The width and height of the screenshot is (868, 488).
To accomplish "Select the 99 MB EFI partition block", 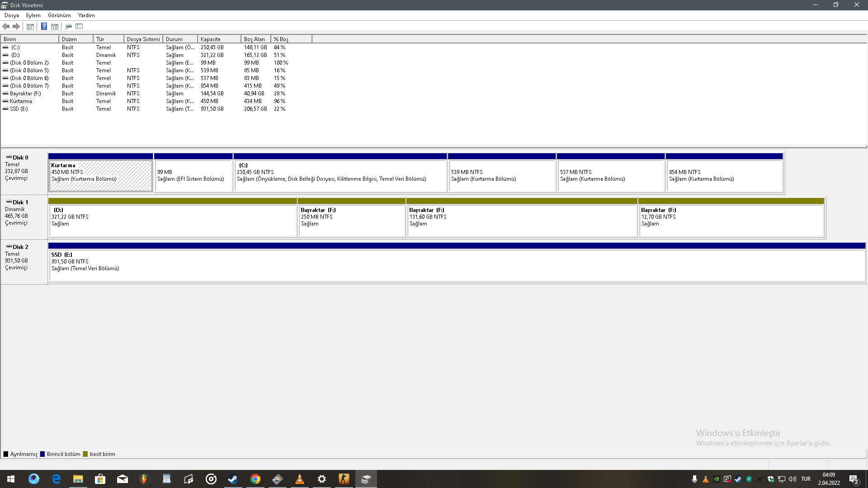I will pos(193,176).
